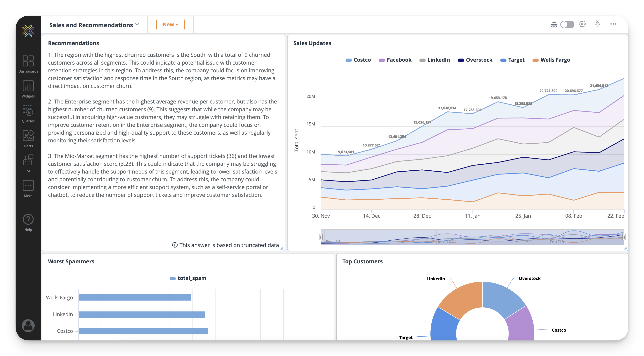This screenshot has height=356, width=644.
Task: Click the Costco spam bar
Action: pos(143,331)
